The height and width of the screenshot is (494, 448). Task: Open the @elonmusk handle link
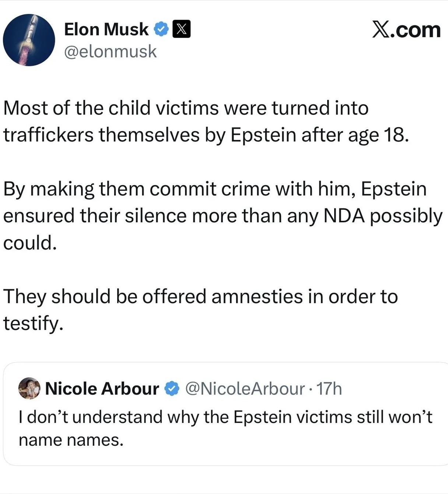click(110, 52)
